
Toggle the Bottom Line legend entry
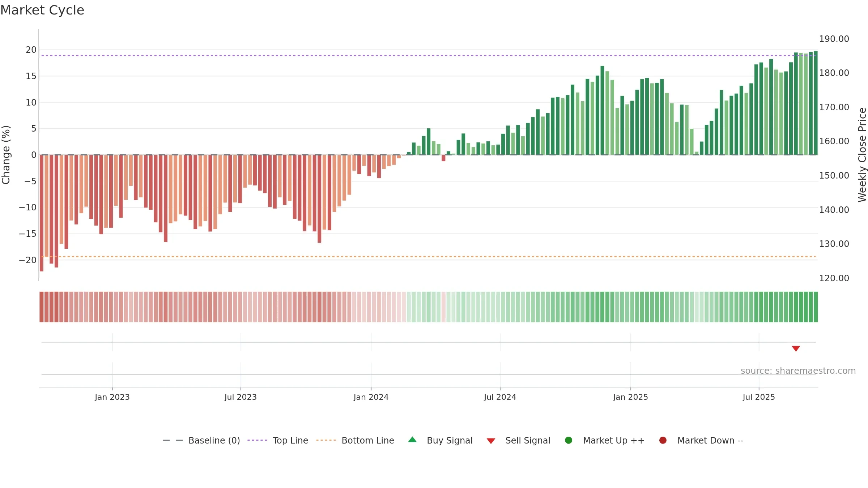point(355,440)
